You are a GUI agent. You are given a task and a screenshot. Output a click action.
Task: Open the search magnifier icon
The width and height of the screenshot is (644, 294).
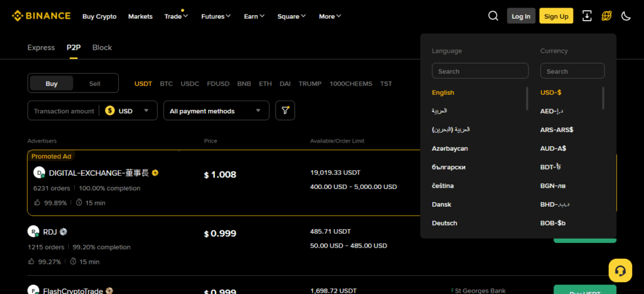pos(493,16)
